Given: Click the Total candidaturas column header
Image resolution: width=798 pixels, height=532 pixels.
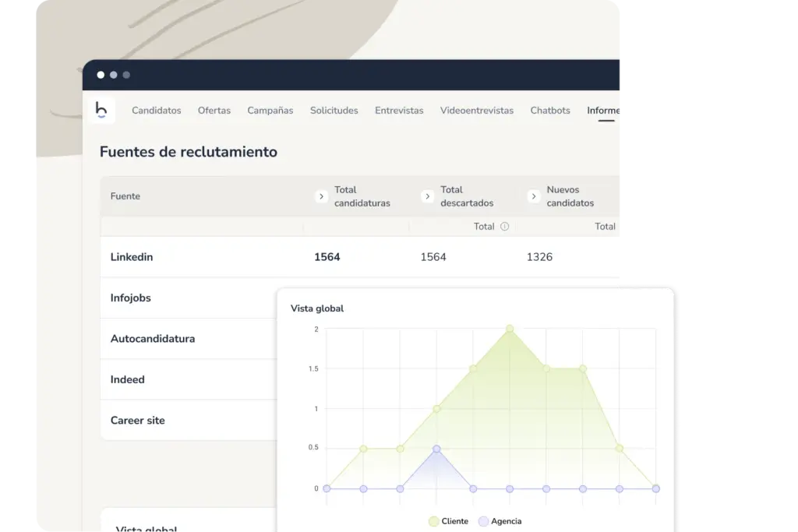Looking at the screenshot, I should point(362,196).
